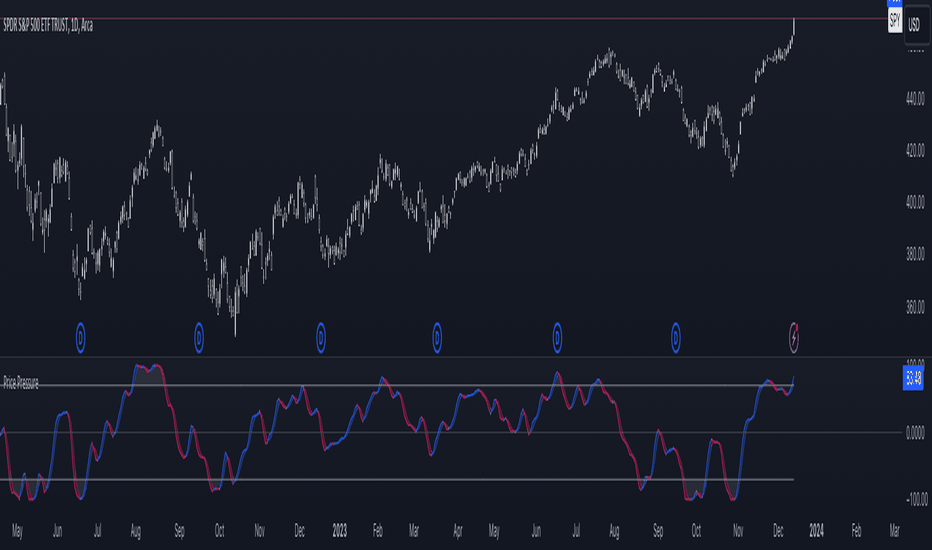Click the 2023 year label on time axis
This screenshot has height=550, width=932.
tap(339, 531)
